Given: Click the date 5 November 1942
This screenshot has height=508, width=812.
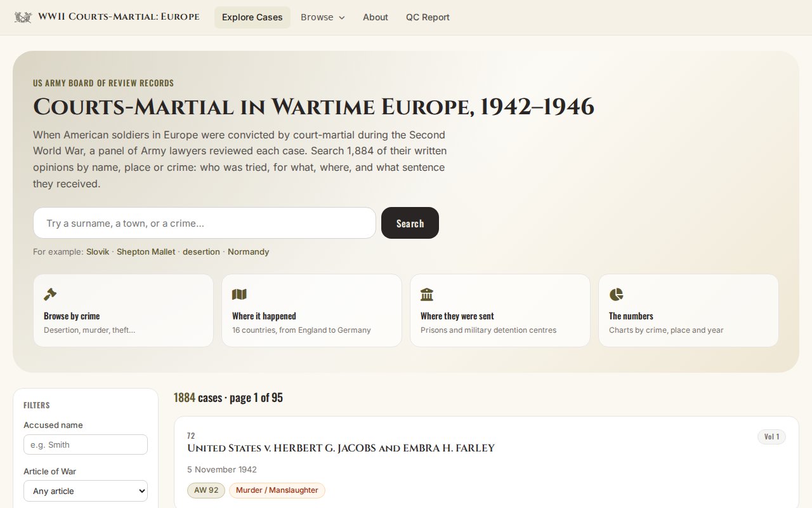Looking at the screenshot, I should tap(222, 470).
